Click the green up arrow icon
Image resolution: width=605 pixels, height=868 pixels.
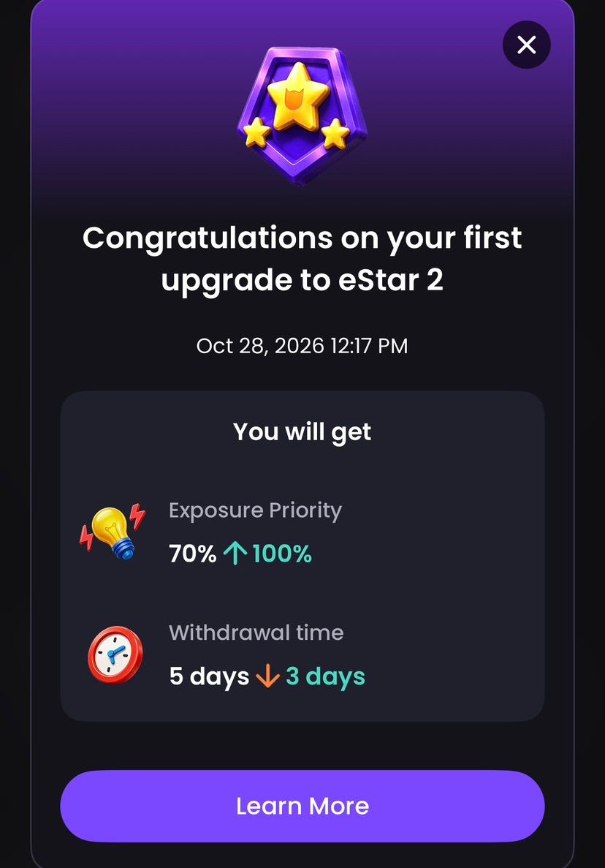pyautogui.click(x=235, y=554)
